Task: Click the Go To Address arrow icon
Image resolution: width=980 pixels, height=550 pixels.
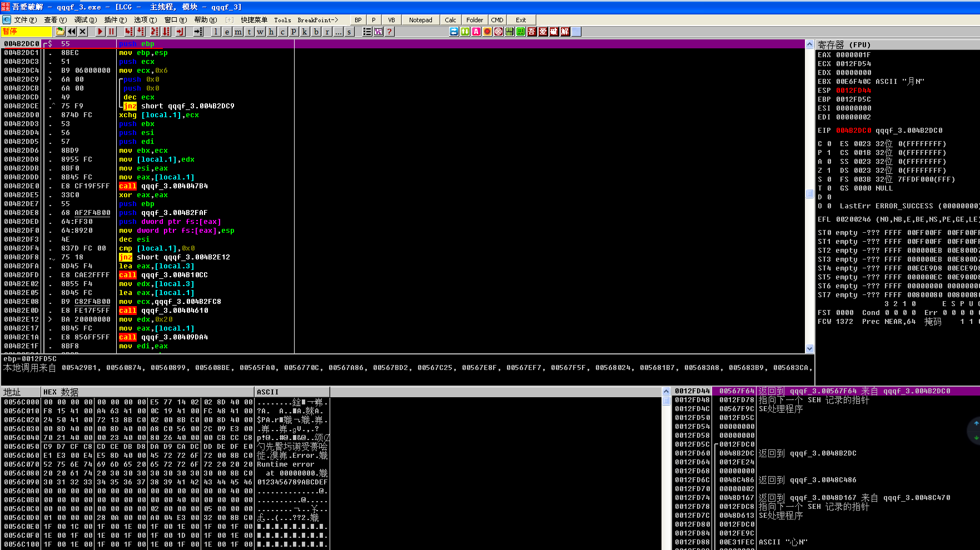Action: pyautogui.click(x=198, y=32)
